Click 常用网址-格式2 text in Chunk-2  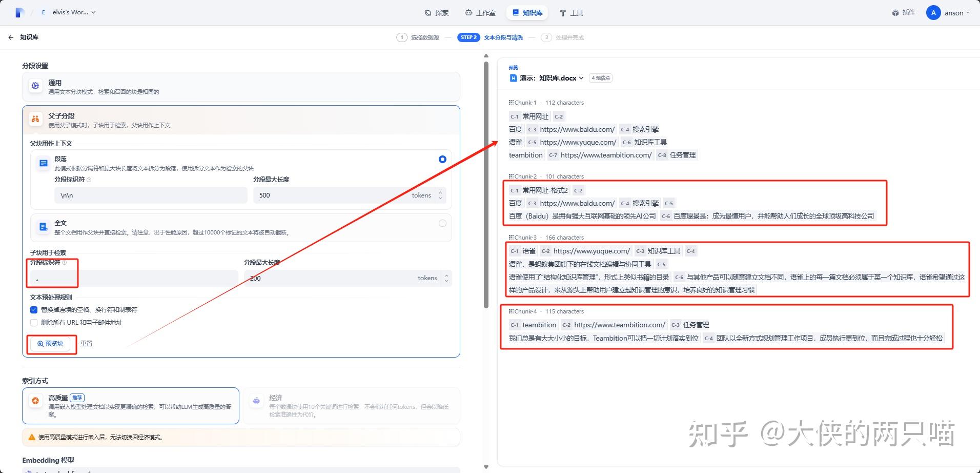pyautogui.click(x=545, y=190)
